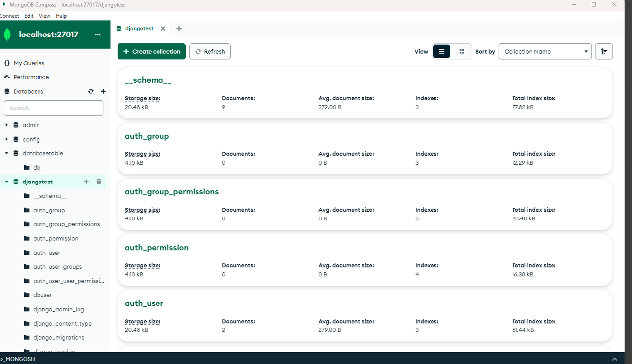
Task: Expand the config database
Action: (x=7, y=139)
